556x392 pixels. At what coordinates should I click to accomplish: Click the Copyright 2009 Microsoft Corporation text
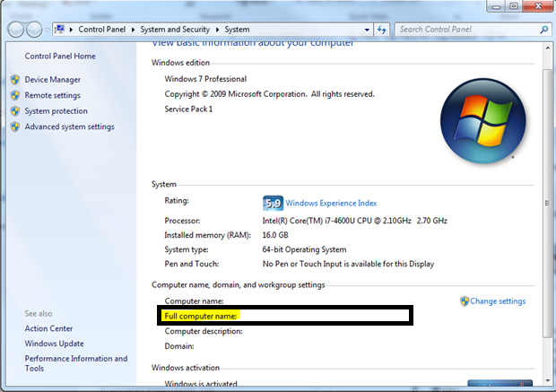point(270,94)
